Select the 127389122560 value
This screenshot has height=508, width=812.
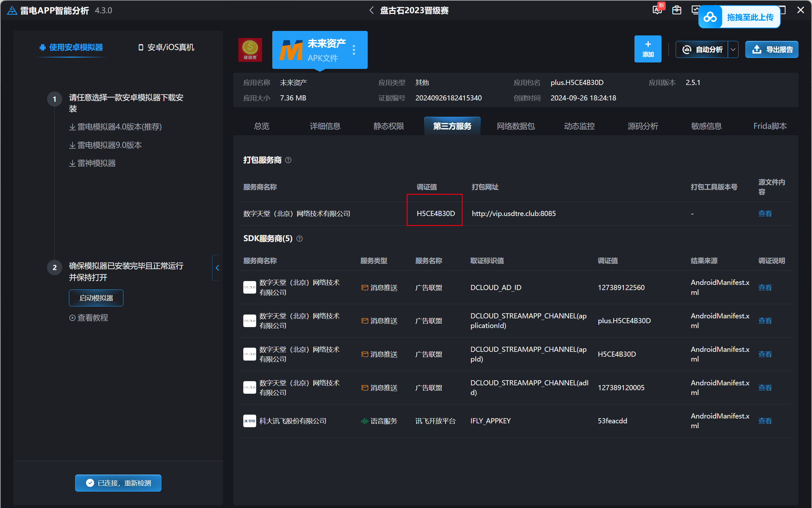(x=621, y=287)
